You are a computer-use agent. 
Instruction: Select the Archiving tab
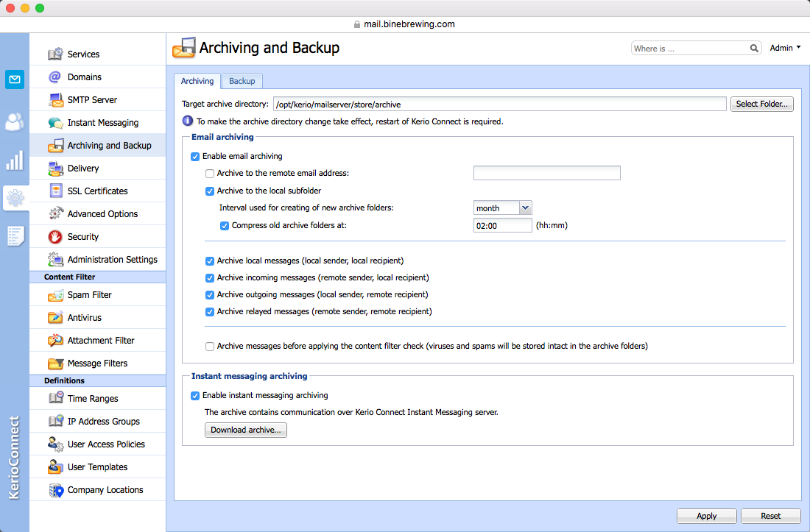197,81
